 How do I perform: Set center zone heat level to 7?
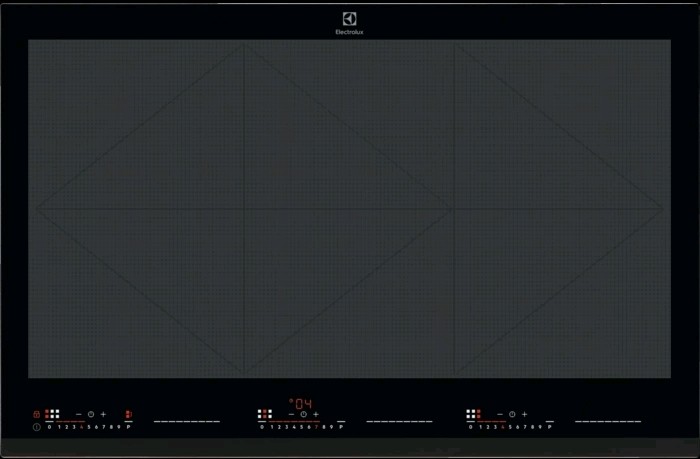pos(317,427)
